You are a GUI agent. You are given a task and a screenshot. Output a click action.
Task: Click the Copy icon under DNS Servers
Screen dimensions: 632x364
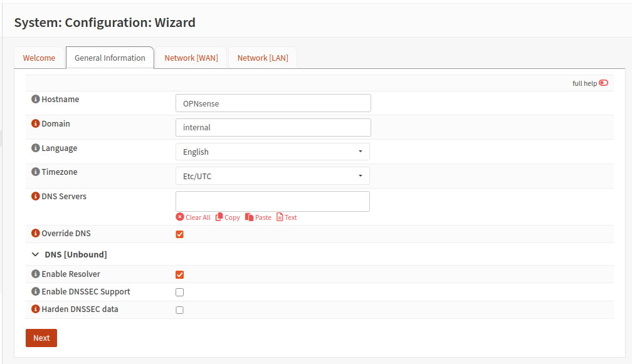[x=219, y=217]
